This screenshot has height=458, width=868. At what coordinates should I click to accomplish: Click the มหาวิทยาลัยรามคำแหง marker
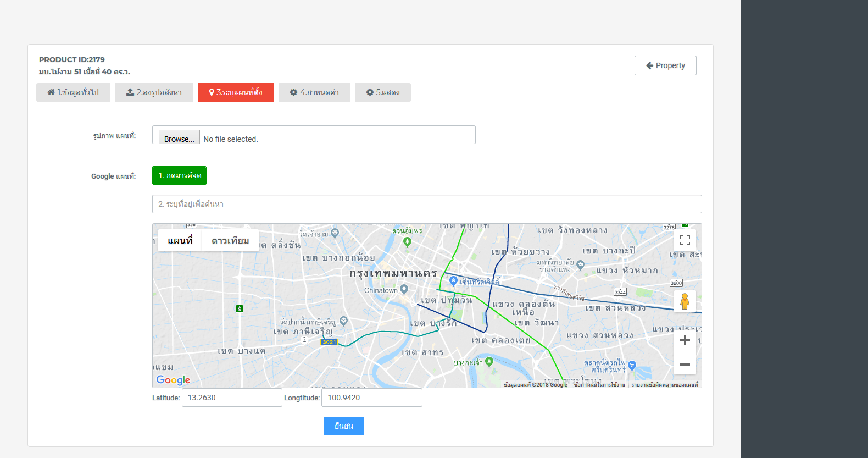pos(581,265)
